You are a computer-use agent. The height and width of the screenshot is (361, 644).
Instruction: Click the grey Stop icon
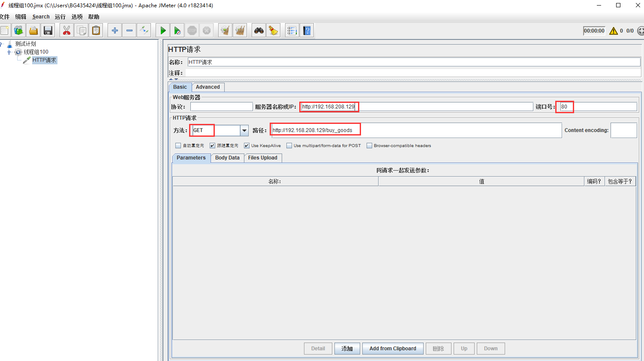point(192,30)
